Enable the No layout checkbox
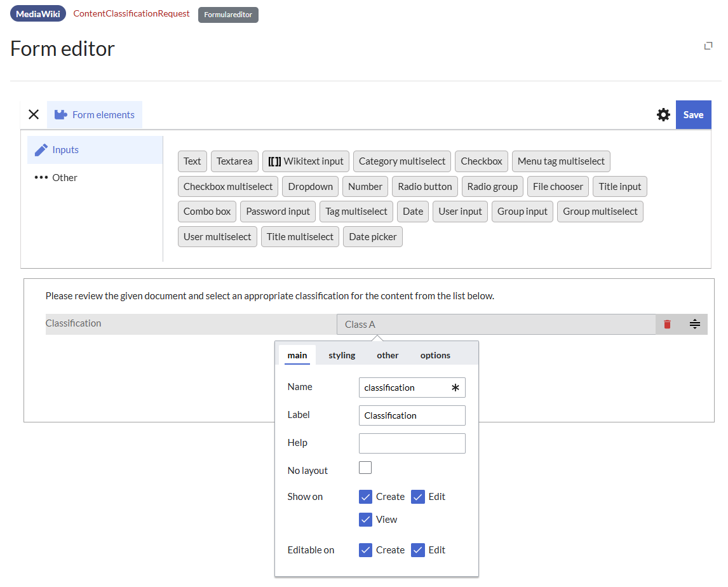The width and height of the screenshot is (728, 587). click(x=365, y=468)
